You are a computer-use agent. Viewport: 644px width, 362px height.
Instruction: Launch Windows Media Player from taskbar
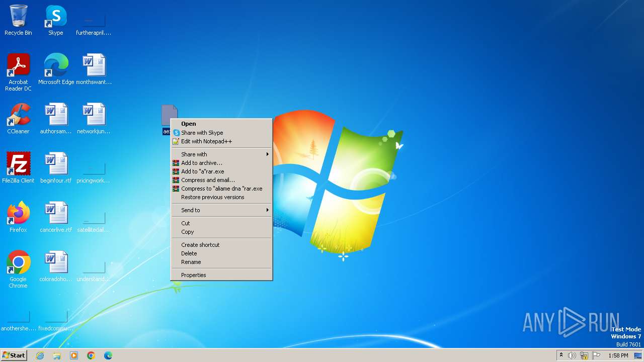click(x=74, y=355)
